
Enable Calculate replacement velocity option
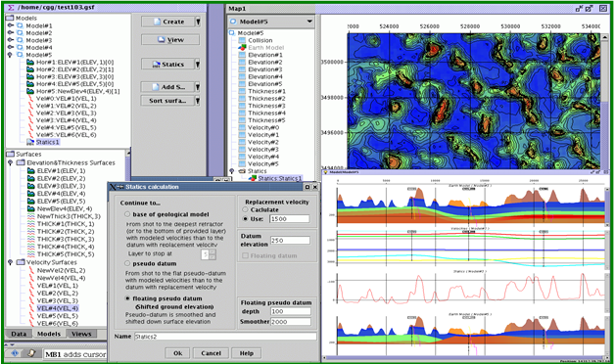(x=246, y=209)
